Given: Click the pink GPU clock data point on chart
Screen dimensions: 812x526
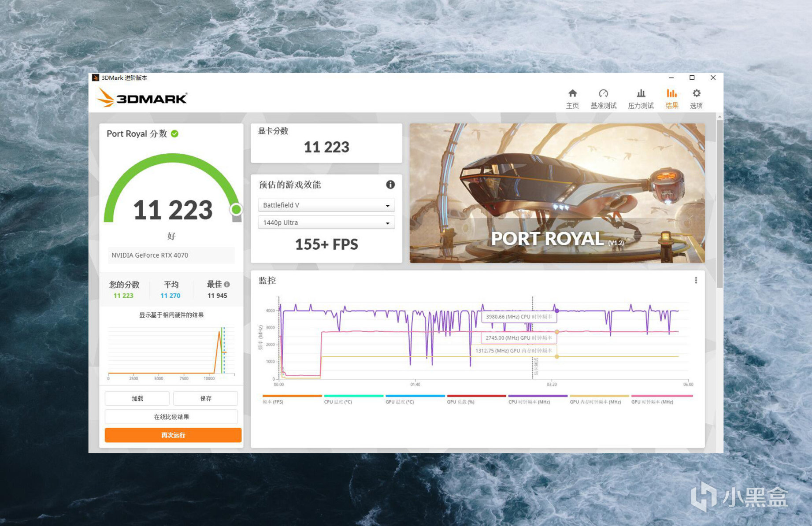Looking at the screenshot, I should (557, 332).
